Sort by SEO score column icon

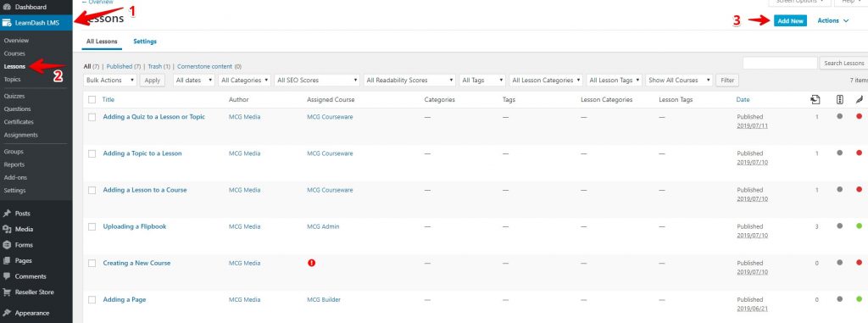pos(840,100)
